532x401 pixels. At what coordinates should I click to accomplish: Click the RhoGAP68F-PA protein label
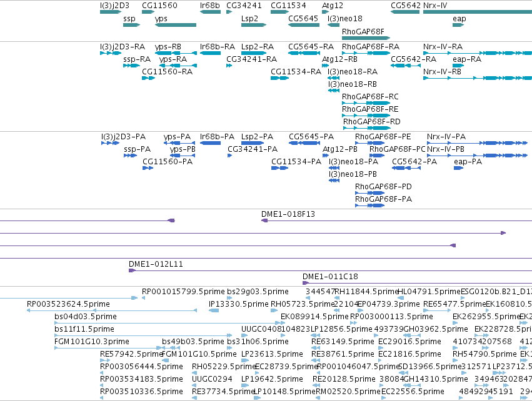383,199
